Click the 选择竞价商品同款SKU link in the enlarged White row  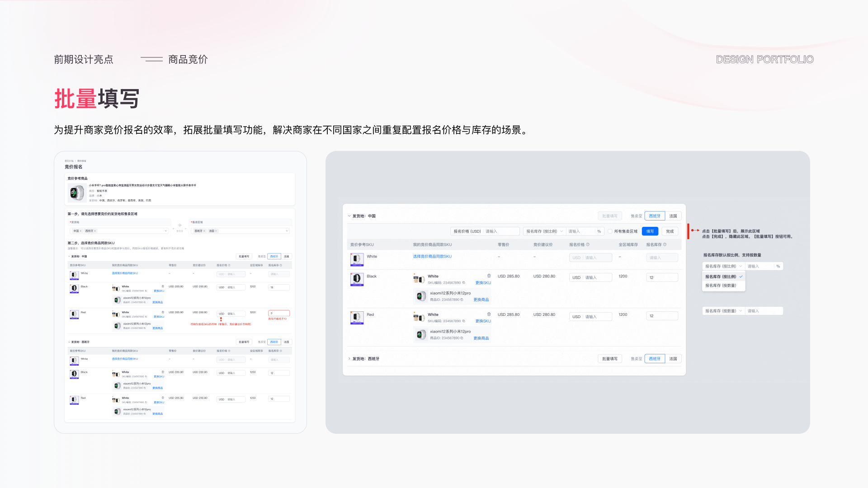coord(432,256)
